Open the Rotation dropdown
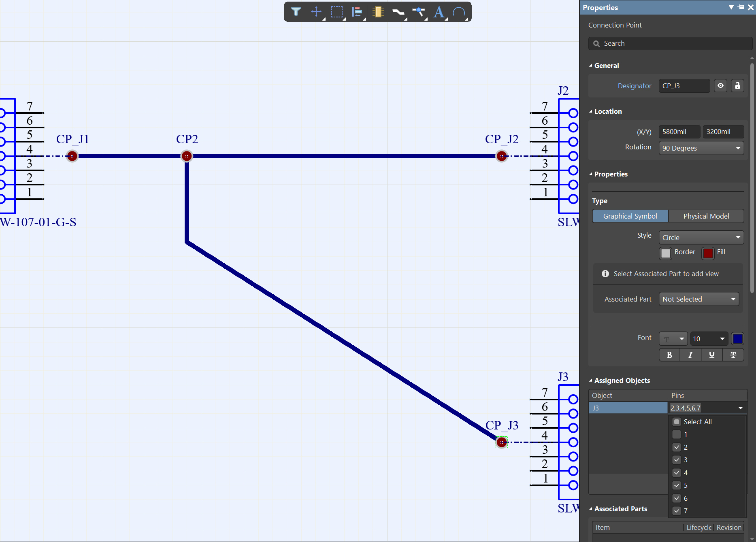The image size is (756, 542). click(x=701, y=148)
